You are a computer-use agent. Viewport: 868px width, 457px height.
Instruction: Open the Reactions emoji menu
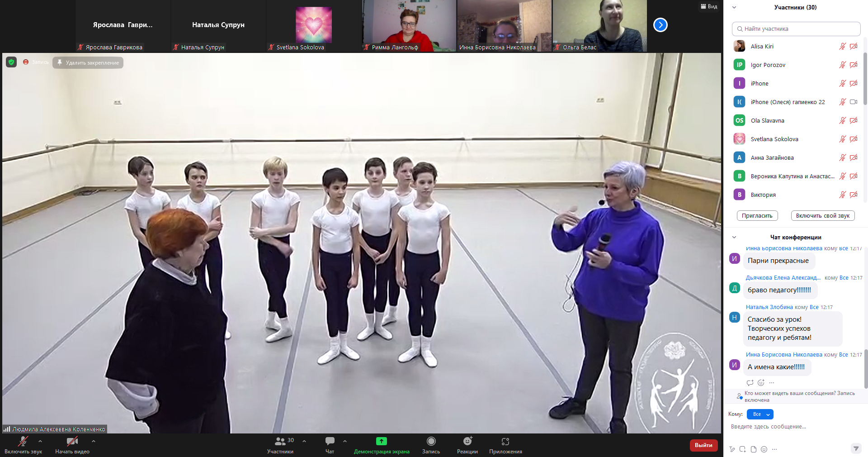point(467,442)
